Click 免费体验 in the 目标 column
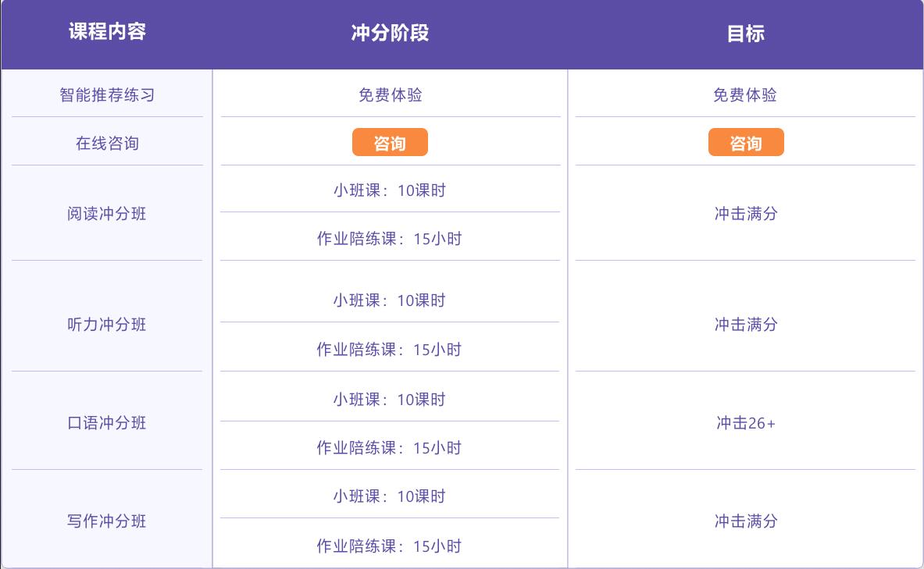924x569 pixels. (x=745, y=95)
